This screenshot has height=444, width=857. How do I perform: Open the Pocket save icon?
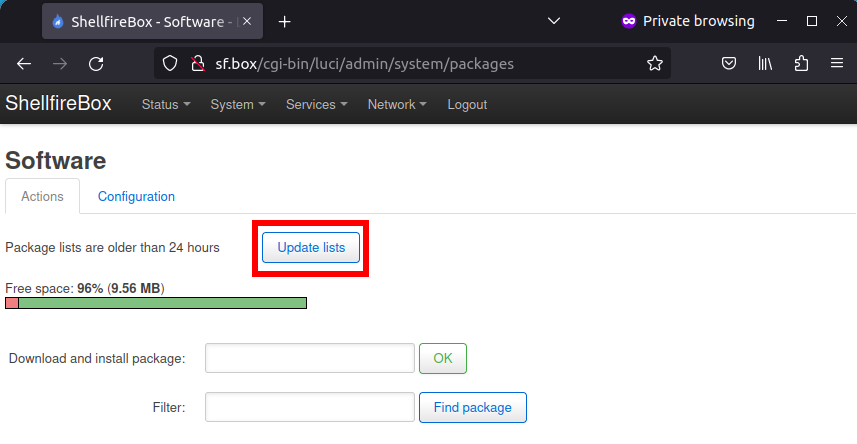click(x=729, y=64)
